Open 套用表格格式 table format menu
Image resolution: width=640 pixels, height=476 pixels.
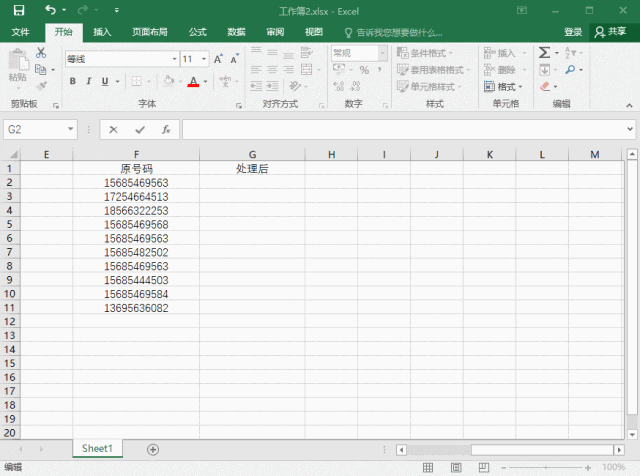(433, 70)
